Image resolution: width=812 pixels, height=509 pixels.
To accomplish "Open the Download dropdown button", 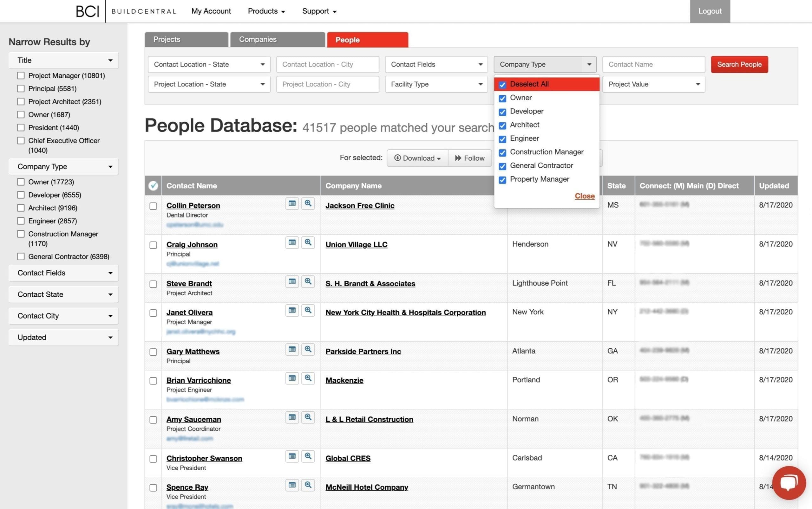I will click(417, 158).
